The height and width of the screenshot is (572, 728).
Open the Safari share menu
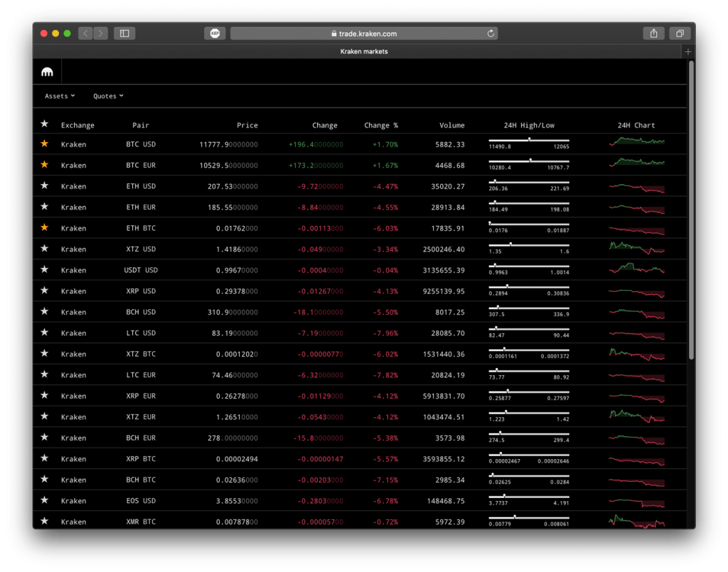tap(654, 33)
